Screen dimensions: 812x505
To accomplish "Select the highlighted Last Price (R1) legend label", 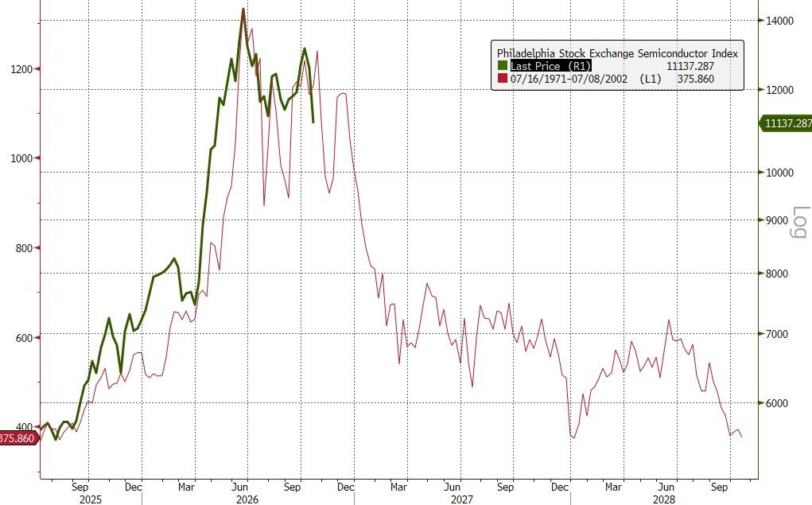I will click(550, 66).
